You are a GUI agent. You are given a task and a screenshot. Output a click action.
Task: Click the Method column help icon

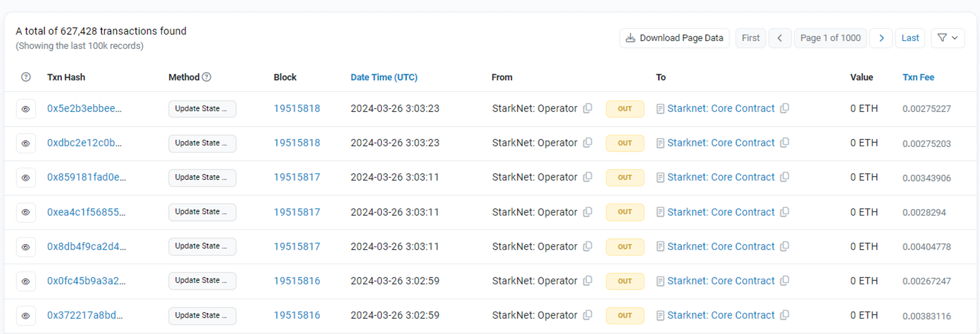pos(207,77)
